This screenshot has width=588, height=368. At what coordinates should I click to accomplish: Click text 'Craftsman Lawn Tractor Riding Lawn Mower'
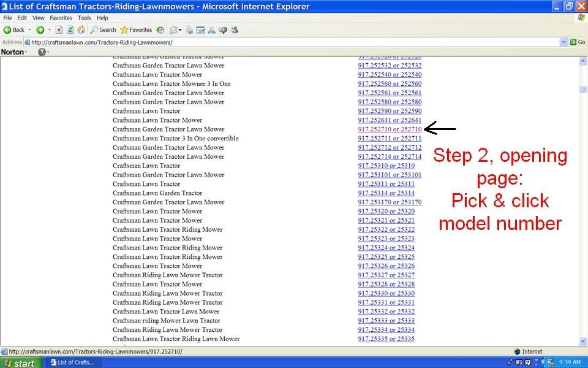[176, 339]
